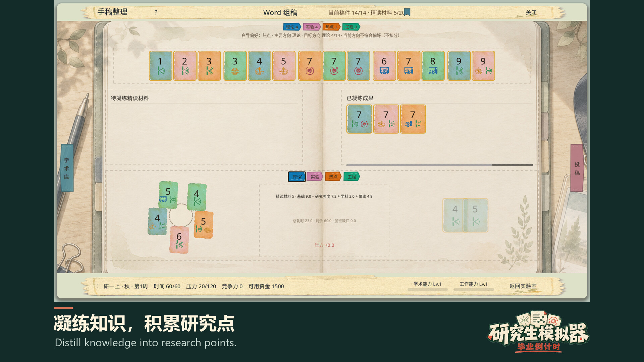
Task: Select the faded 4 card at right
Action: 454,215
